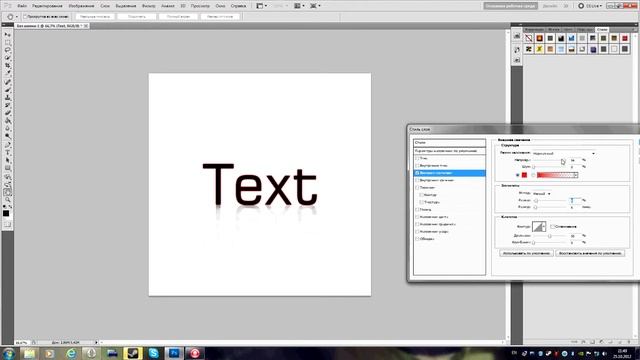Select the Hand tool in the toolbox
The width and height of the screenshot is (640, 360).
tap(7, 192)
